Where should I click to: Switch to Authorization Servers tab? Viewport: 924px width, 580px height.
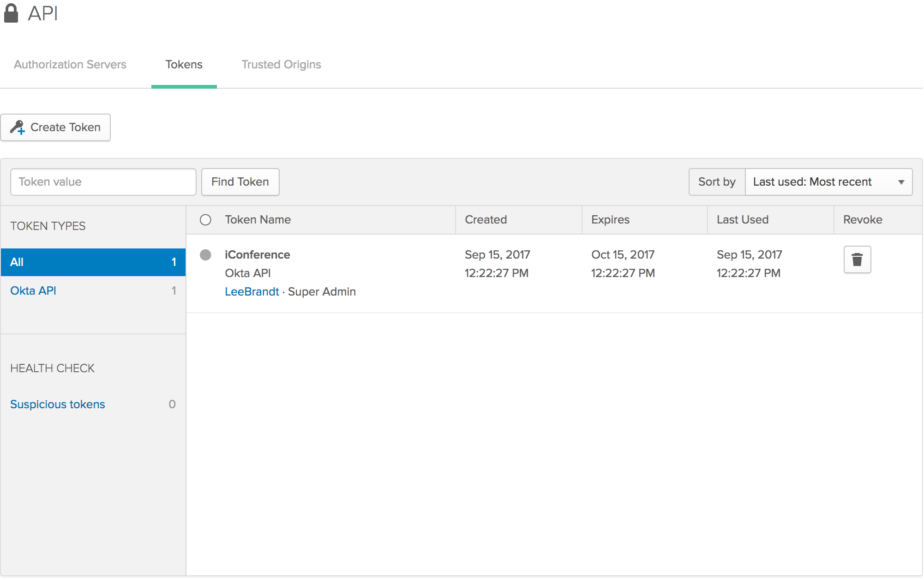(70, 65)
